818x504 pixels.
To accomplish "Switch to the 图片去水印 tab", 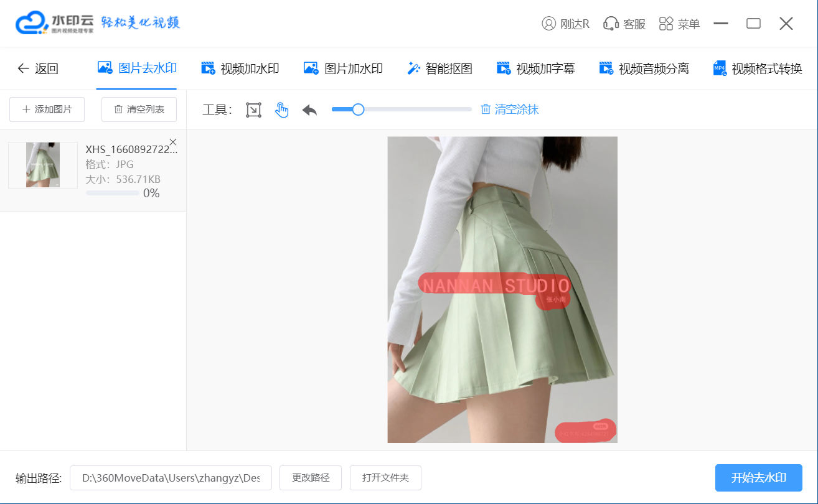I will click(x=137, y=68).
